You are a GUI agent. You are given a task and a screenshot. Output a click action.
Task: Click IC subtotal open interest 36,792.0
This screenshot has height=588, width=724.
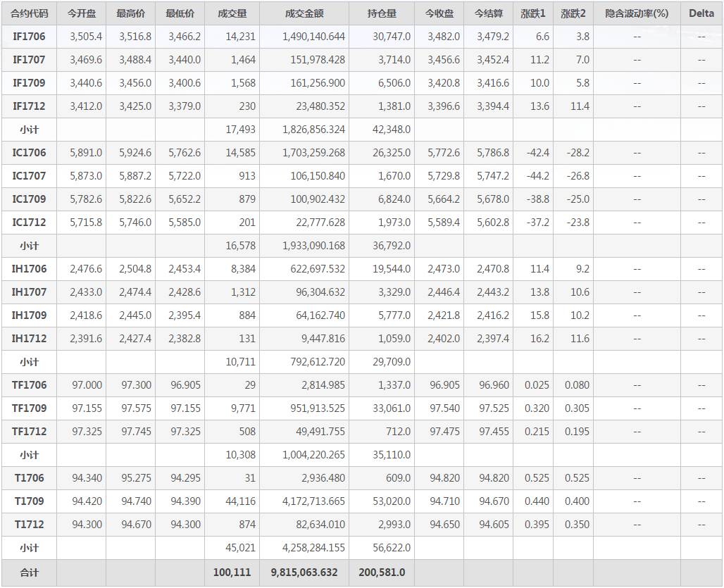click(391, 246)
